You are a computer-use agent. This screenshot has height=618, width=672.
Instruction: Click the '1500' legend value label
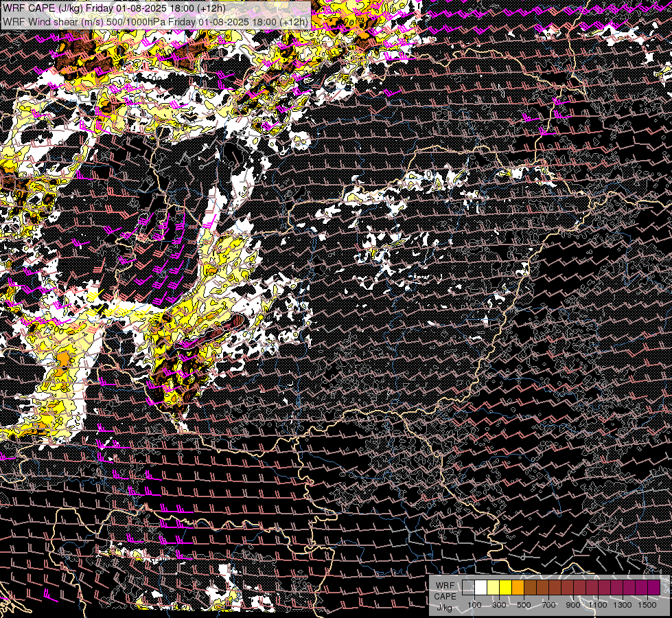coord(647,605)
